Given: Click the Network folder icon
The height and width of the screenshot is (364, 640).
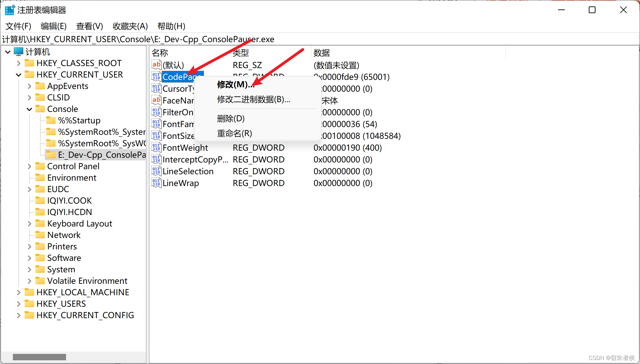Looking at the screenshot, I should point(40,235).
